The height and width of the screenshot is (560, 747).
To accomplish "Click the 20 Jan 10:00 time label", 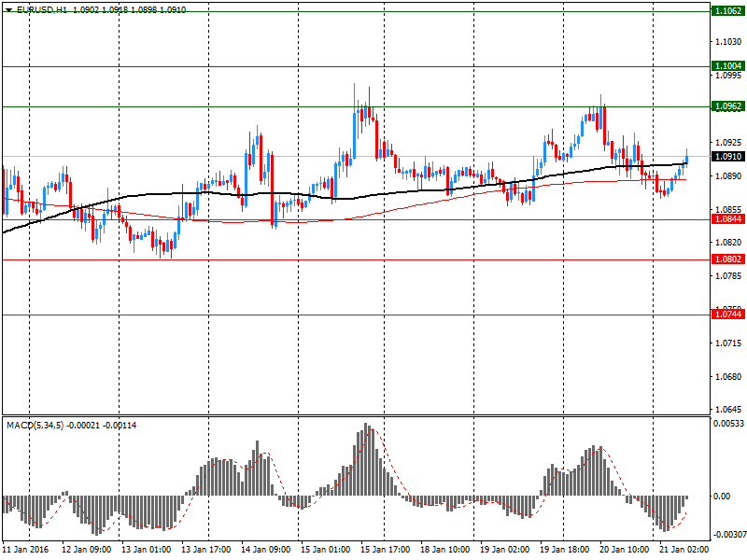I will (x=624, y=549).
